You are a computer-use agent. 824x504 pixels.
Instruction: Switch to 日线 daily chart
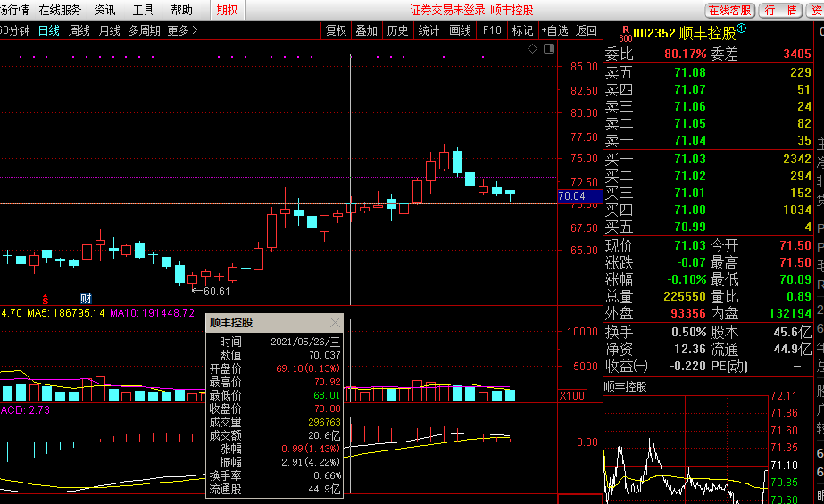point(49,31)
